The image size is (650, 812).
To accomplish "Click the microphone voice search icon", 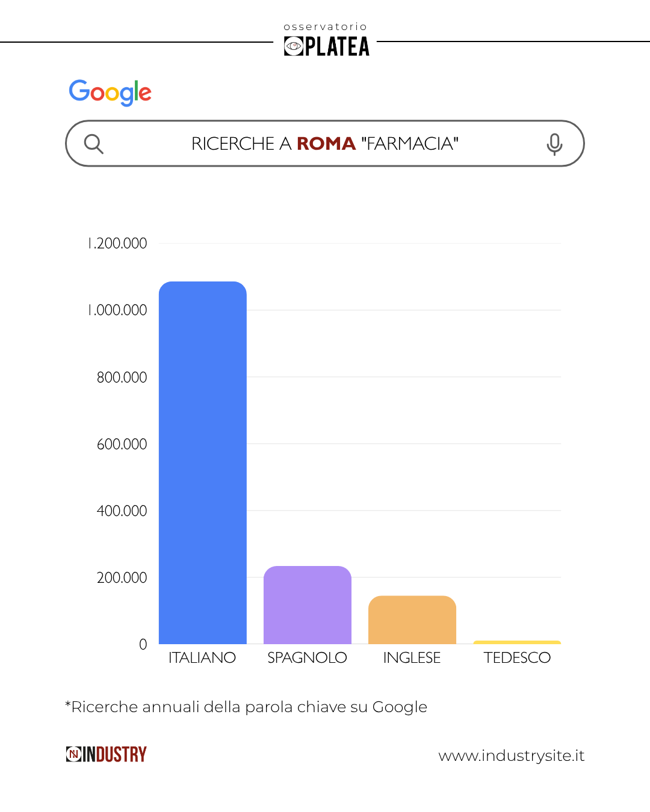I will pyautogui.click(x=554, y=144).
